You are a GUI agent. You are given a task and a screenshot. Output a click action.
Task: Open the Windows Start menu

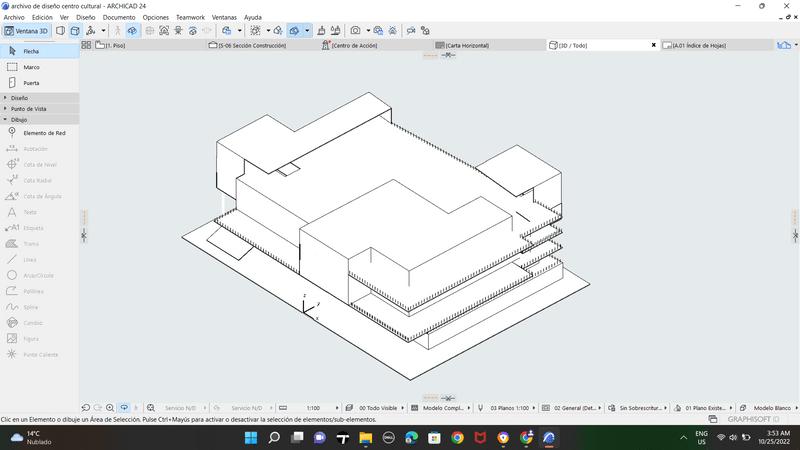[250, 438]
